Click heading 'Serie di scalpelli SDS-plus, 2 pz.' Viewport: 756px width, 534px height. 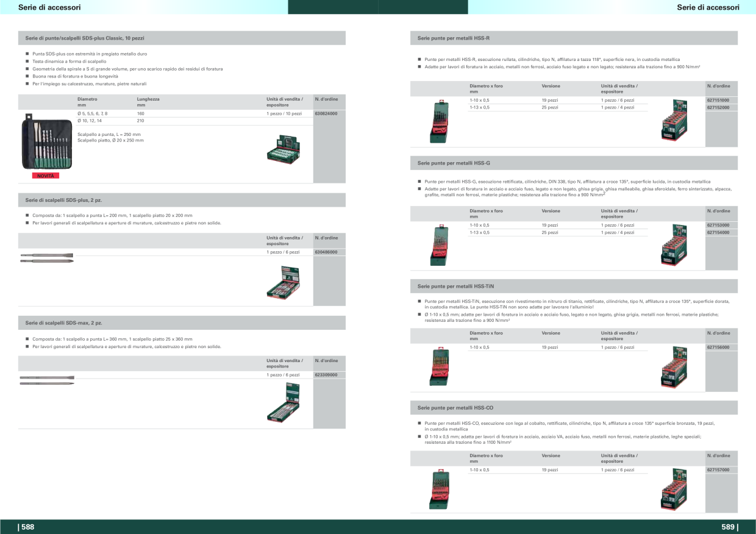pyautogui.click(x=63, y=200)
